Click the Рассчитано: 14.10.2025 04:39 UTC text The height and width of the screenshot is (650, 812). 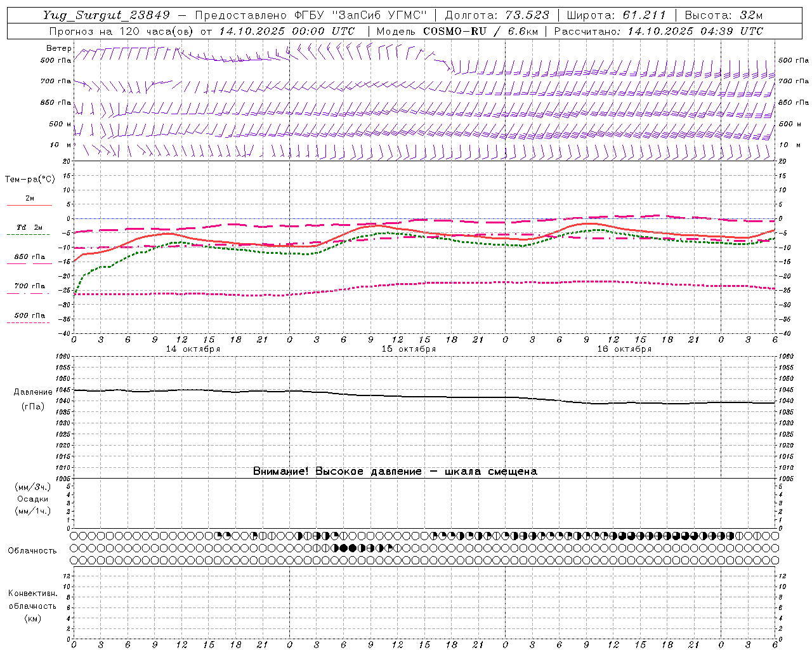(658, 31)
